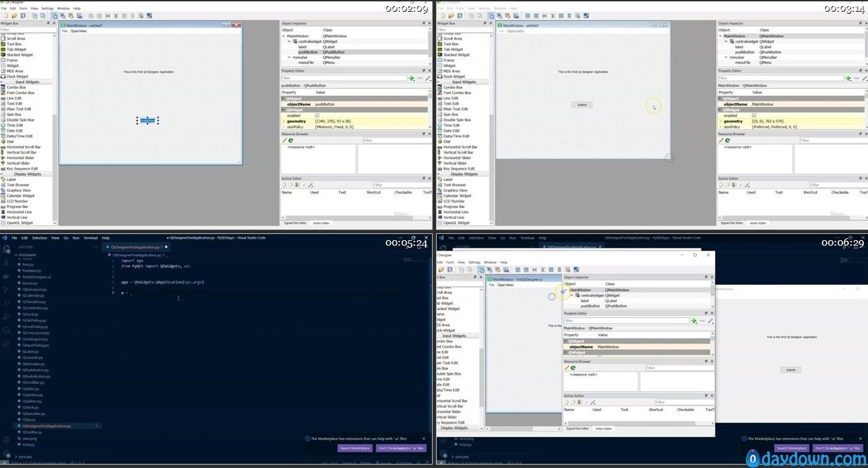The height and width of the screenshot is (468, 868).
Task: Click Don't Show Again button in 05:24 frame
Action: pos(400,448)
